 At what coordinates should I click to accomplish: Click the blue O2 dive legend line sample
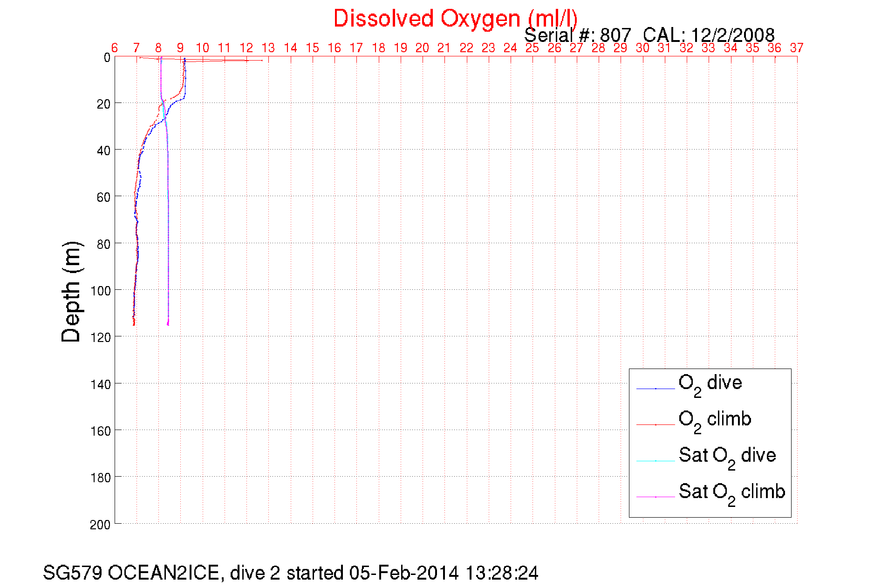point(656,388)
